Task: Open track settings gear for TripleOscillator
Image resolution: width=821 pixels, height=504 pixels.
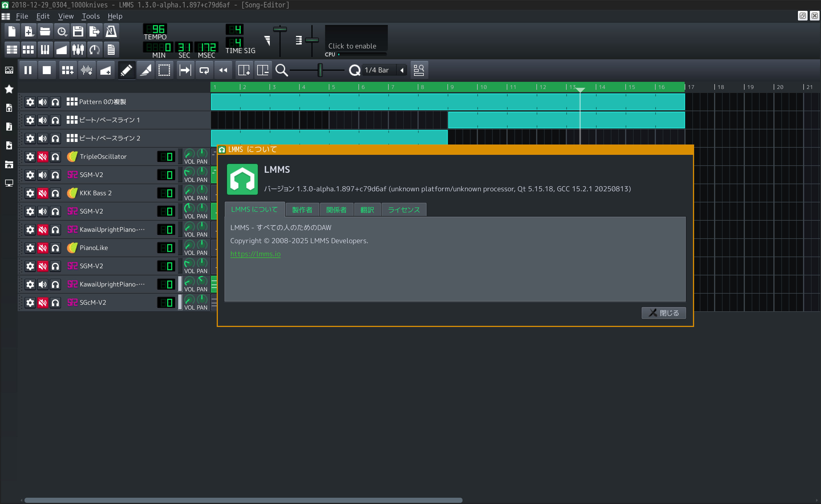Action: [30, 157]
